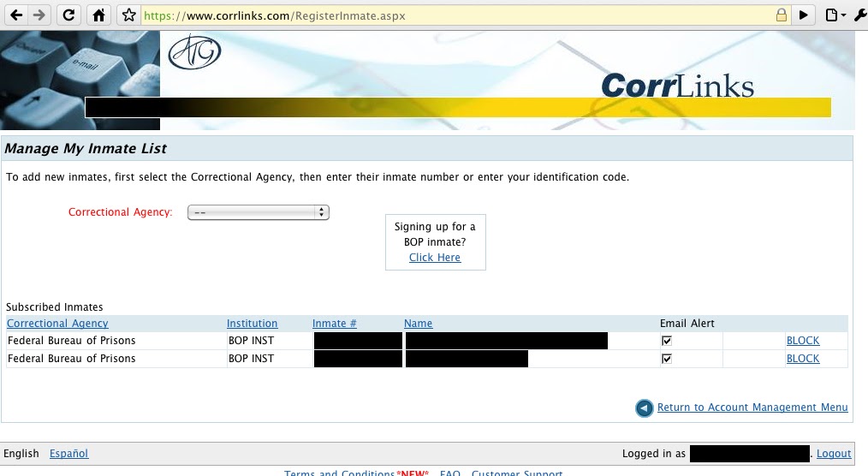This screenshot has width=868, height=476.
Task: Click the Logout link
Action: point(834,453)
